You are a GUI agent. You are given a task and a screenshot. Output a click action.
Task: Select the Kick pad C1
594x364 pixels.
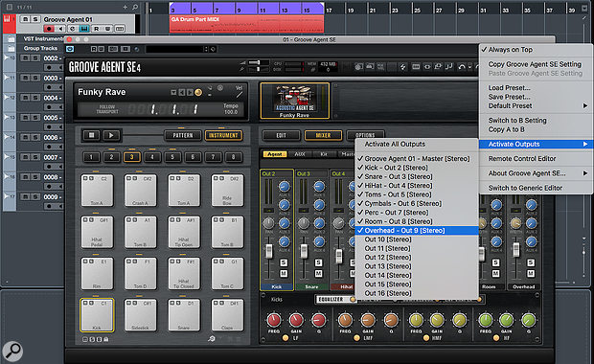click(x=97, y=315)
